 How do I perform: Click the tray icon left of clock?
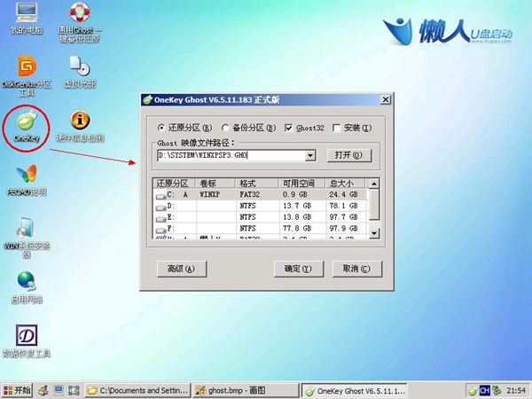point(497,390)
